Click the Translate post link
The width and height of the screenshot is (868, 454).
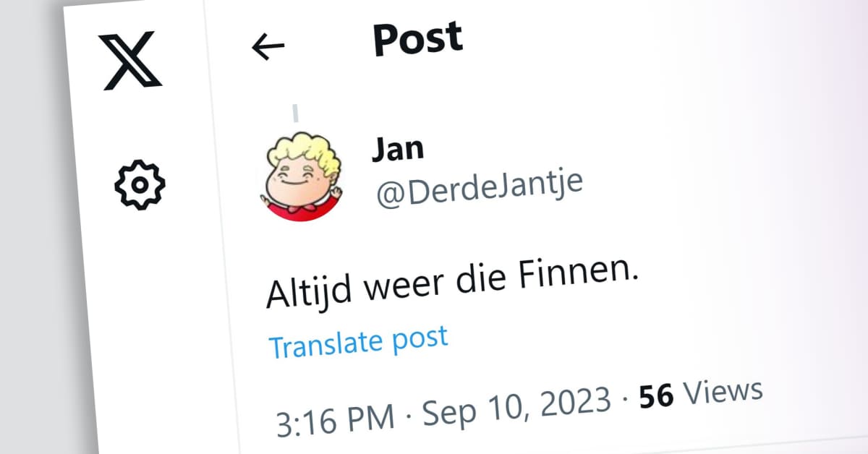[x=358, y=341]
